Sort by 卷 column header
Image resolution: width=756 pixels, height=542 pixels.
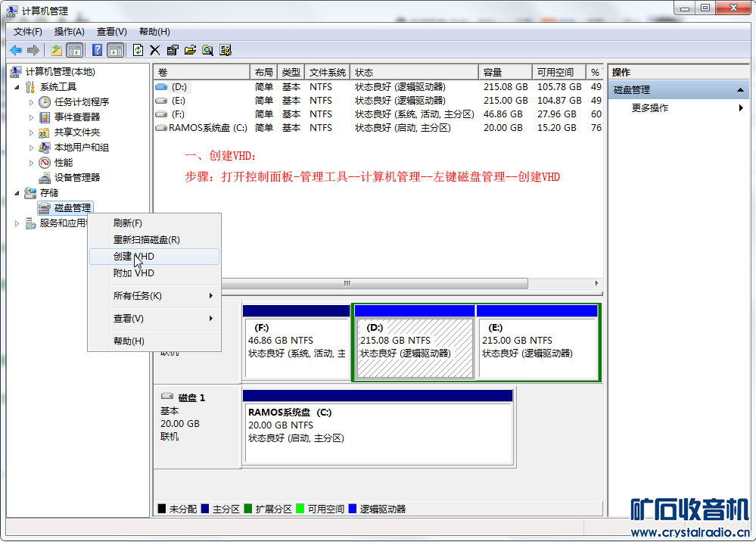coord(201,73)
